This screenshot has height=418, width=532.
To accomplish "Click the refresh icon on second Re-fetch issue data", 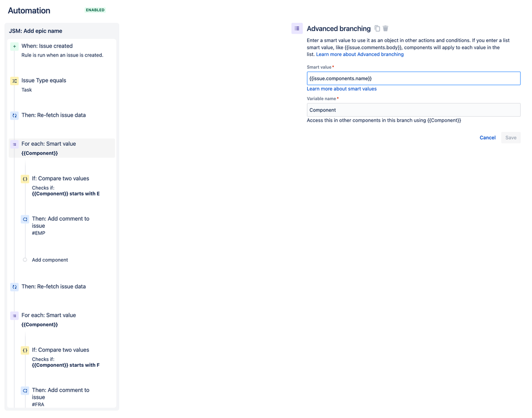I will tap(14, 287).
